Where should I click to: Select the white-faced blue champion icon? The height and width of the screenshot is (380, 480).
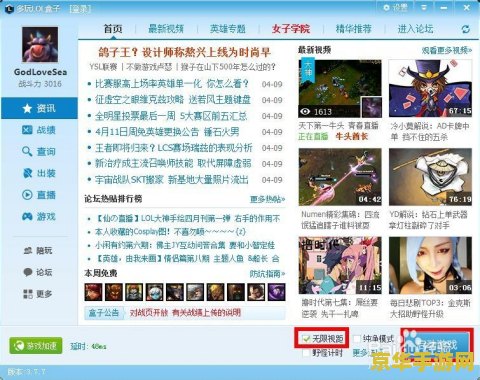point(155,292)
